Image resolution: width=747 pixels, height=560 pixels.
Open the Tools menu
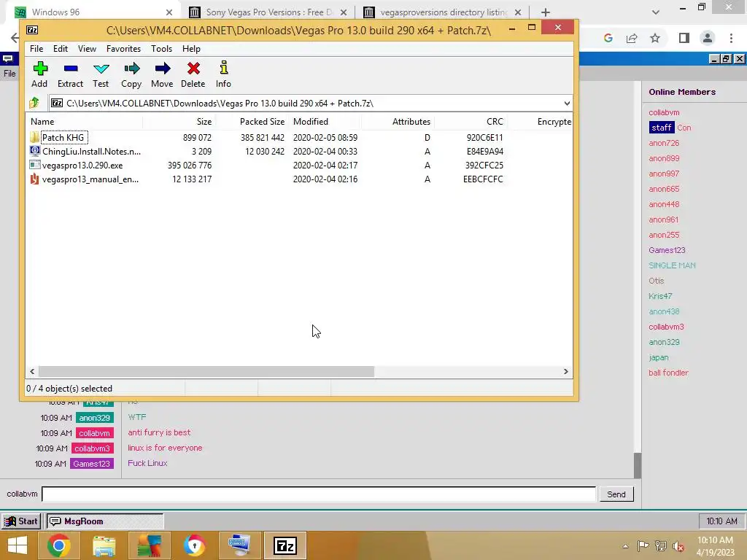(x=161, y=49)
